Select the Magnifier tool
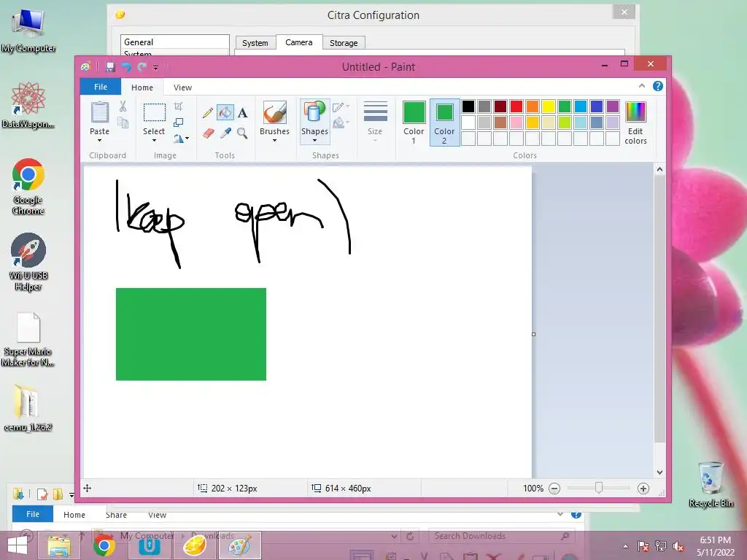This screenshot has width=747, height=560. coord(242,133)
